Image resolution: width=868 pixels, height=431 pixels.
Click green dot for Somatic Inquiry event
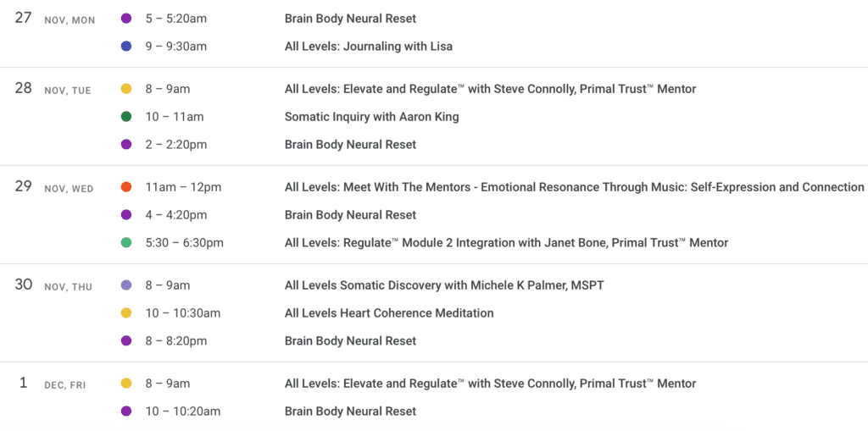pyautogui.click(x=126, y=117)
